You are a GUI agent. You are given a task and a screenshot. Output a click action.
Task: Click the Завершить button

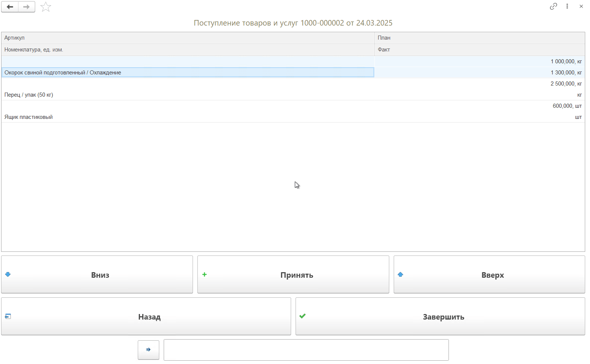pyautogui.click(x=440, y=317)
